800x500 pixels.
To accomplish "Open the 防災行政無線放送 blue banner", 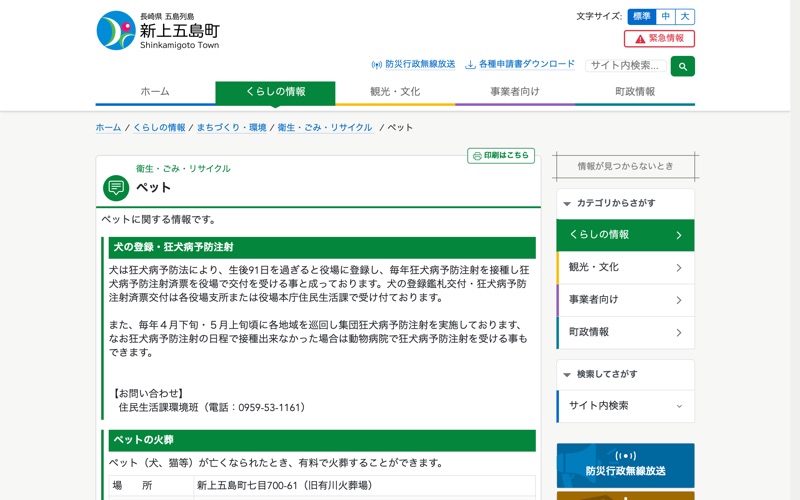I will [626, 465].
